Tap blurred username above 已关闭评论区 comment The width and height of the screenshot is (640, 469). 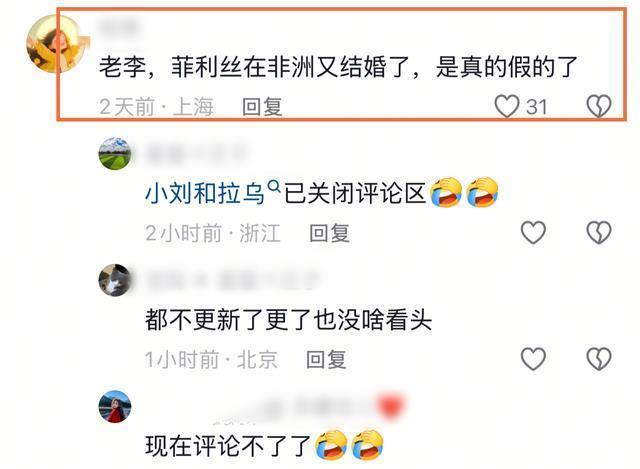point(197,153)
